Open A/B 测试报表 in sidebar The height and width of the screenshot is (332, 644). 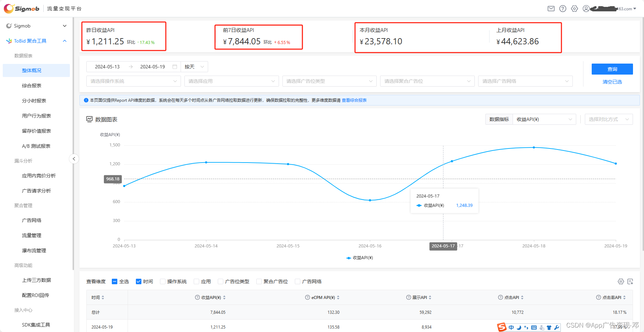36,146
